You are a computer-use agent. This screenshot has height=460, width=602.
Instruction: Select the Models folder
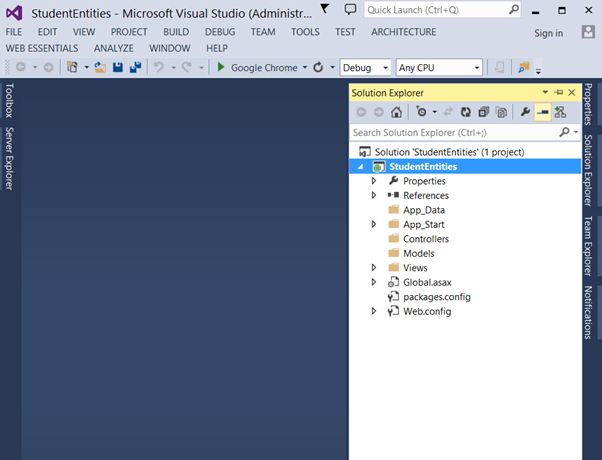418,253
